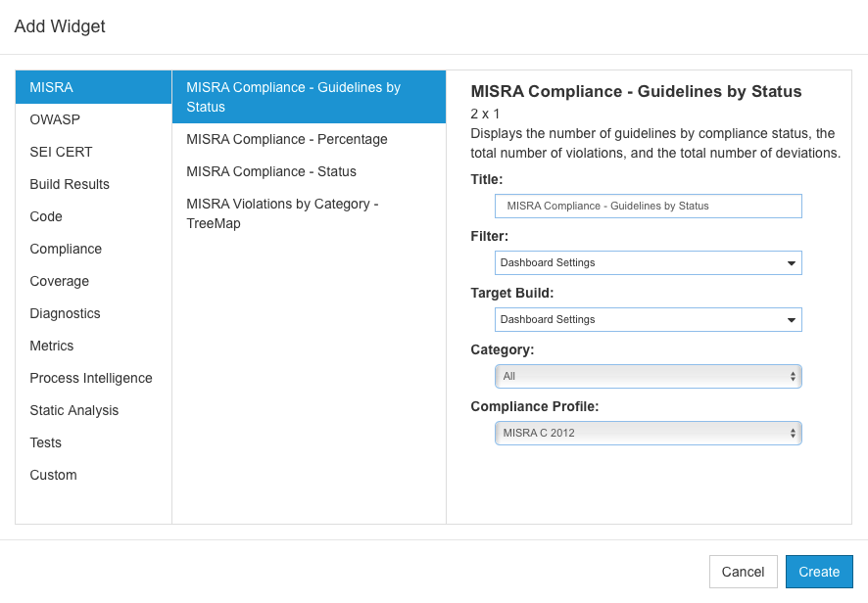Open the Metrics category
Screen dimensions: 868x603
coord(93,346)
